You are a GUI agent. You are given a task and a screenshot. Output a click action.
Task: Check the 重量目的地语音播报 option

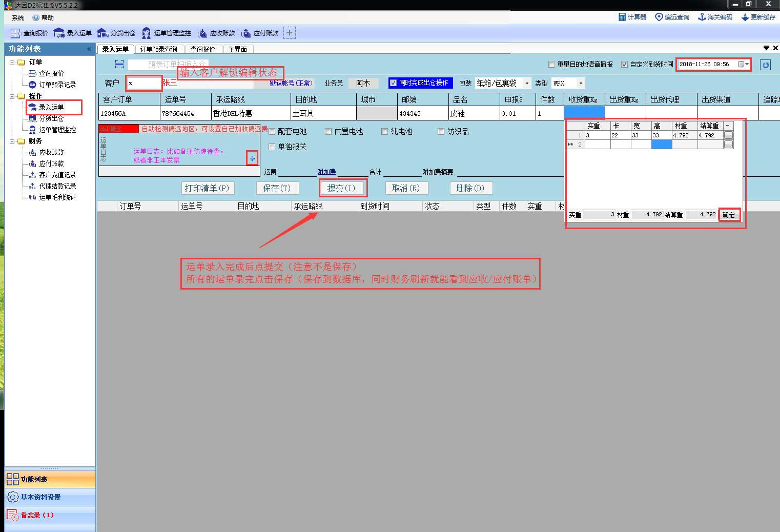pos(551,65)
